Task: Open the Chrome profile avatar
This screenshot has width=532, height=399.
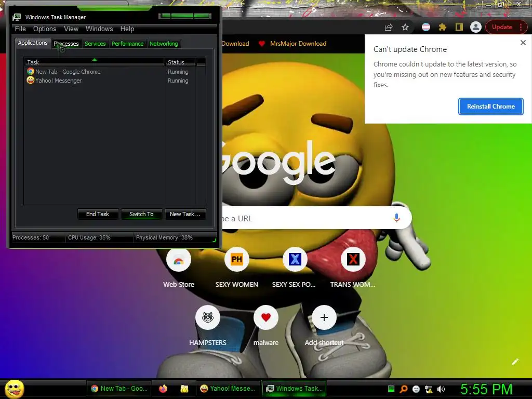Action: (476, 27)
